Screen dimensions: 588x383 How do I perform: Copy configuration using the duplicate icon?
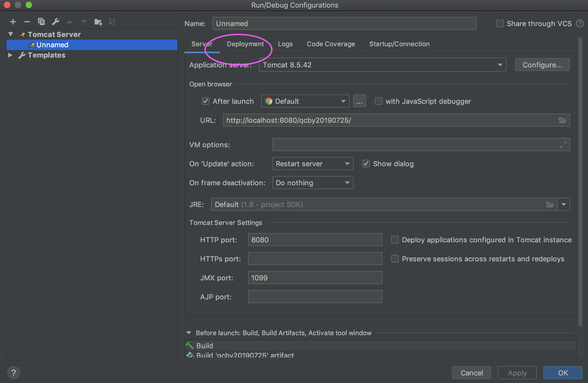(41, 22)
